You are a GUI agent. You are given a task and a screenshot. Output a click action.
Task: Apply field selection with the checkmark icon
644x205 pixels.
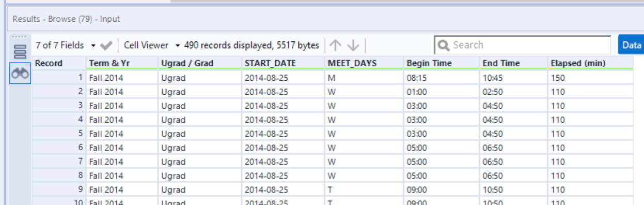click(x=106, y=46)
